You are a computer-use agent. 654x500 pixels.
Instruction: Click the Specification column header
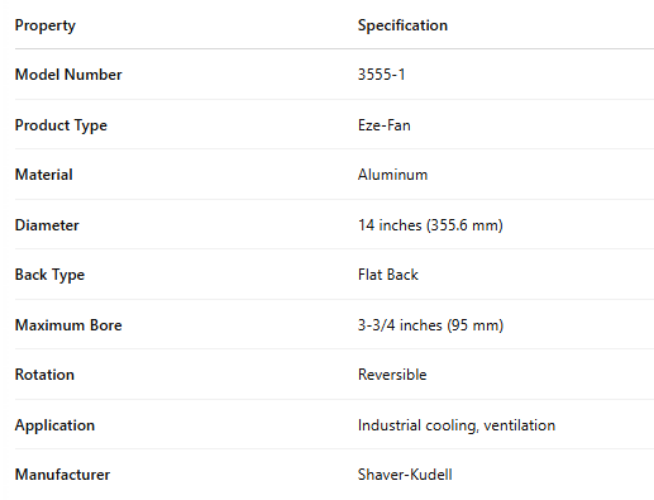point(402,25)
